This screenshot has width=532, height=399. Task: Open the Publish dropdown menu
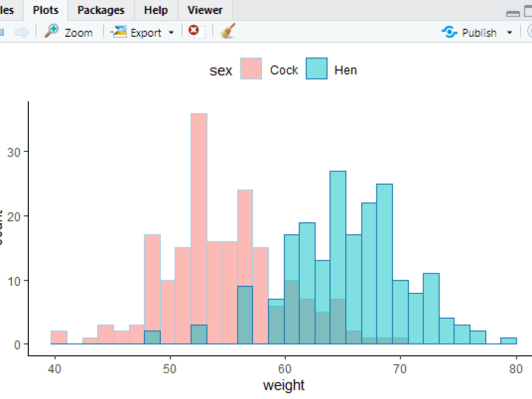(x=510, y=32)
